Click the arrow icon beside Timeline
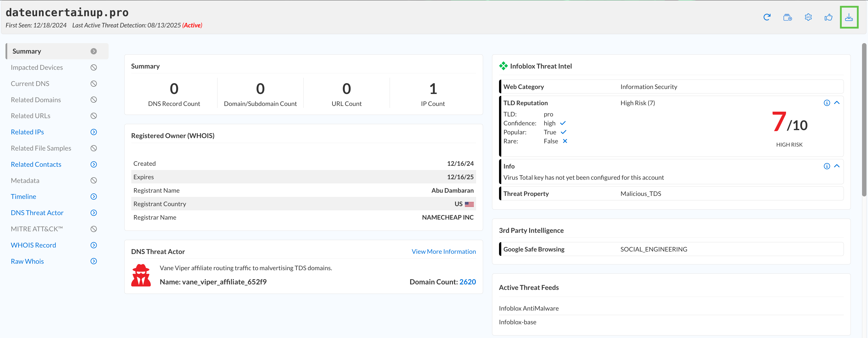The width and height of the screenshot is (868, 338). pyautogui.click(x=94, y=196)
